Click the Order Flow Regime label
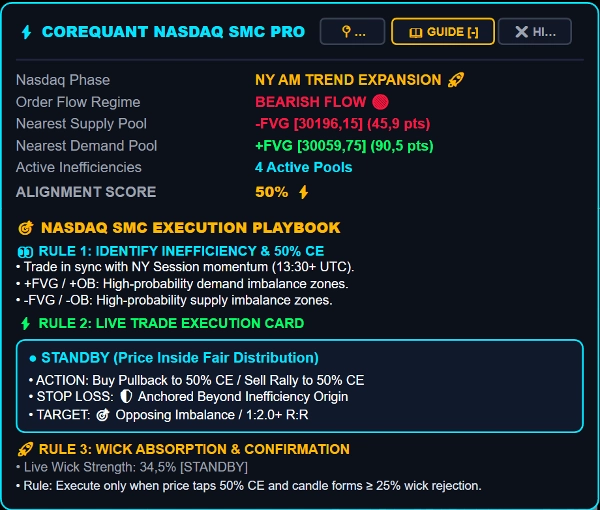The width and height of the screenshot is (600, 510). [78, 102]
